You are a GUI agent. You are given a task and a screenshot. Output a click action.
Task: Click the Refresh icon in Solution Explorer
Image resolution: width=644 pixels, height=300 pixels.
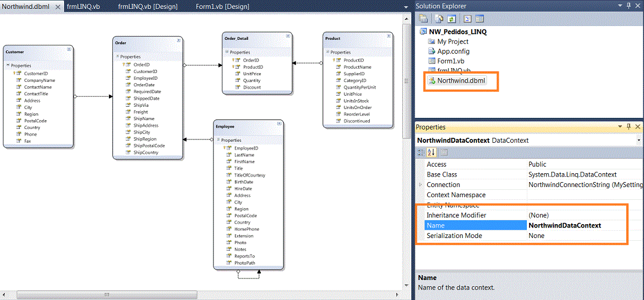[x=452, y=19]
